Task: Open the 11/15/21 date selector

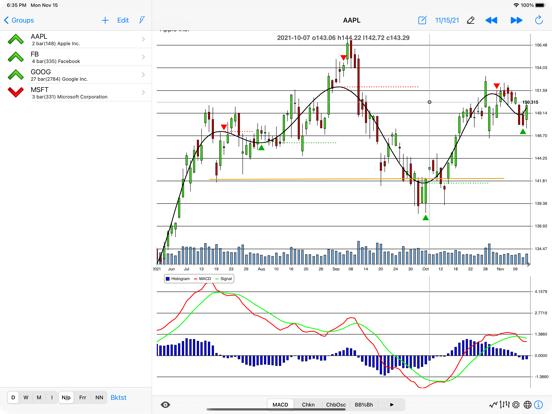Action: point(447,20)
